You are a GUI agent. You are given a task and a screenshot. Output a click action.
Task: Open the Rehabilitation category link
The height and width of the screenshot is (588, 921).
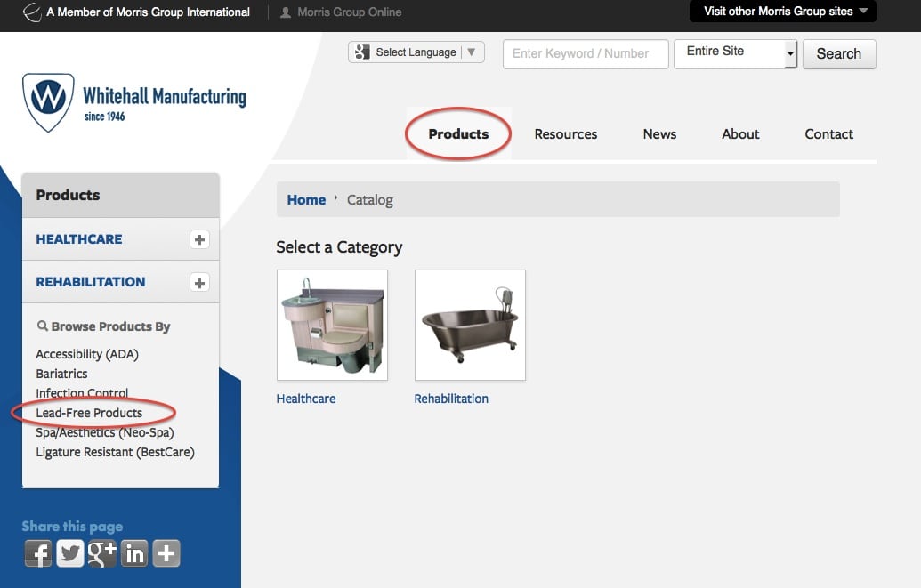click(x=451, y=399)
